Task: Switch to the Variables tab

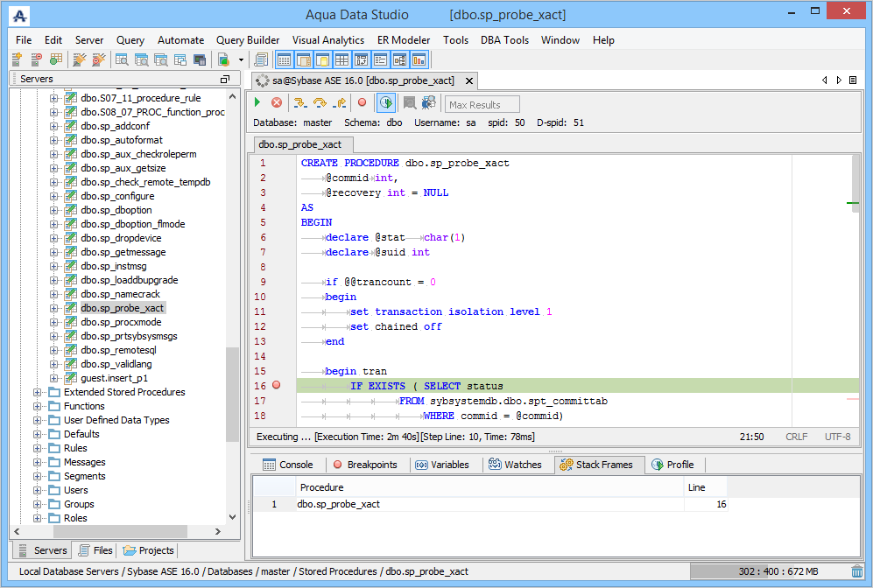Action: coord(443,465)
